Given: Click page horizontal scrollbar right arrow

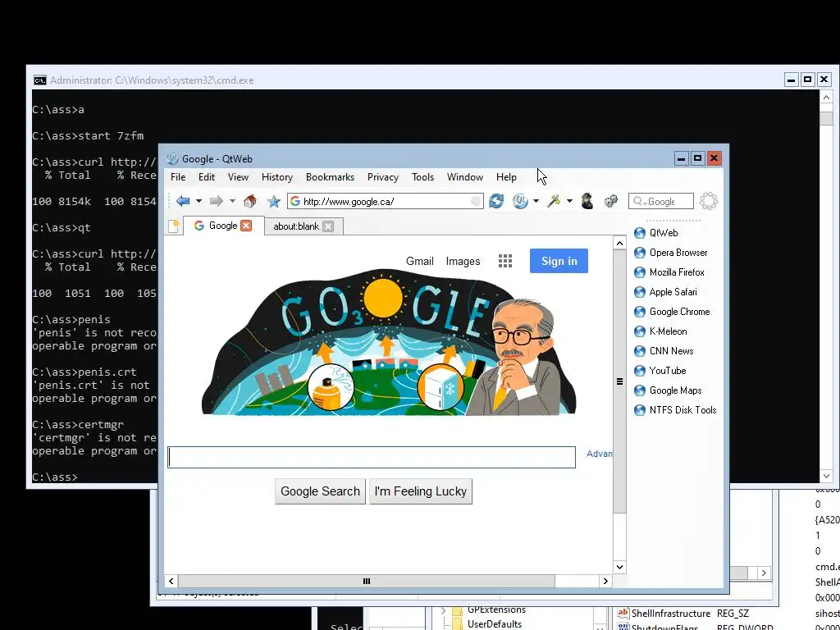Looking at the screenshot, I should [605, 582].
